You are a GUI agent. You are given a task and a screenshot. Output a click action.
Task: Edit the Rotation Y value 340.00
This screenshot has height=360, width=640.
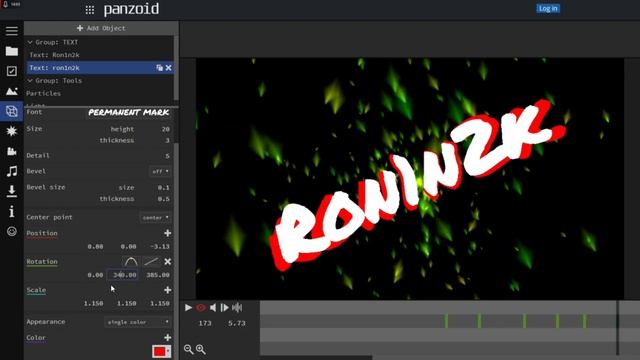coord(122,275)
